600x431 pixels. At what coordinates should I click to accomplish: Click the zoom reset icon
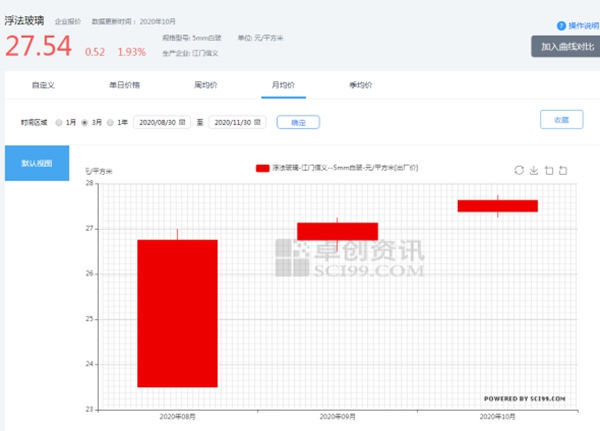tap(563, 170)
